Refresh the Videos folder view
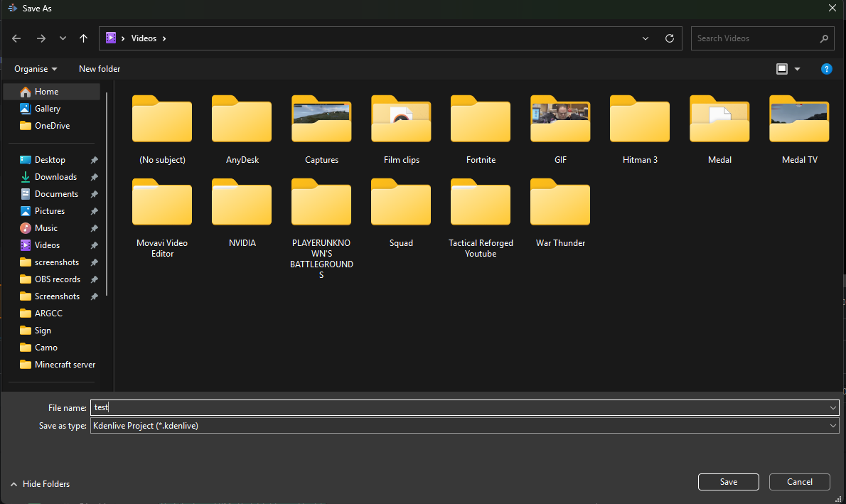The image size is (846, 504). [x=669, y=38]
